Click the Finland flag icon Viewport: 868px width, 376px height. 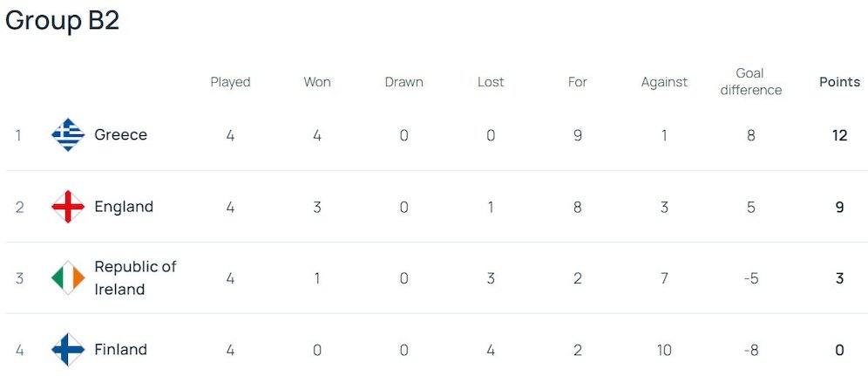[68, 350]
